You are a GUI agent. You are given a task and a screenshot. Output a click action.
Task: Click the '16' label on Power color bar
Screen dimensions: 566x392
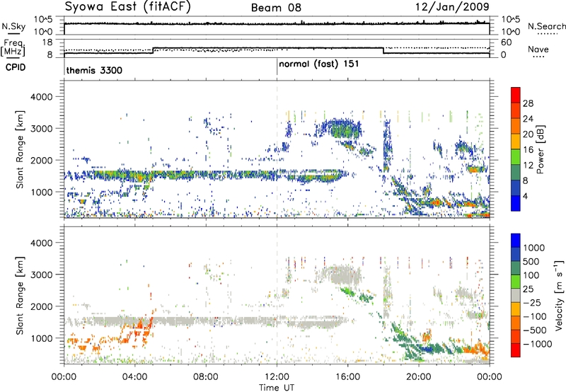click(x=528, y=150)
